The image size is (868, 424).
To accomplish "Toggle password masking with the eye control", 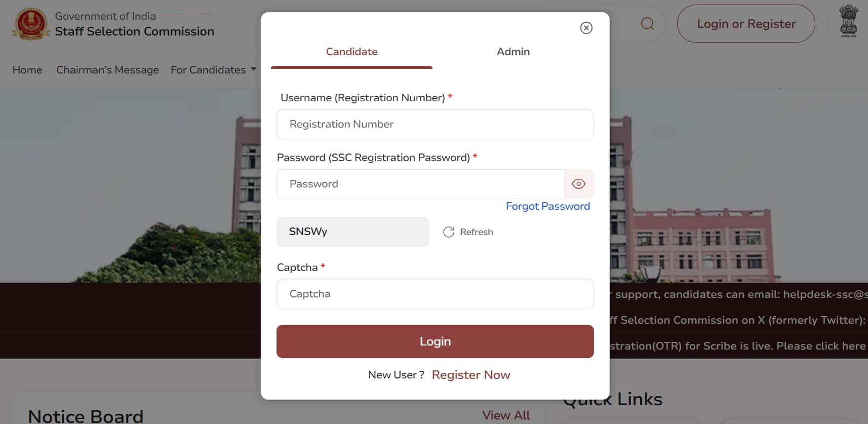I will 578,184.
